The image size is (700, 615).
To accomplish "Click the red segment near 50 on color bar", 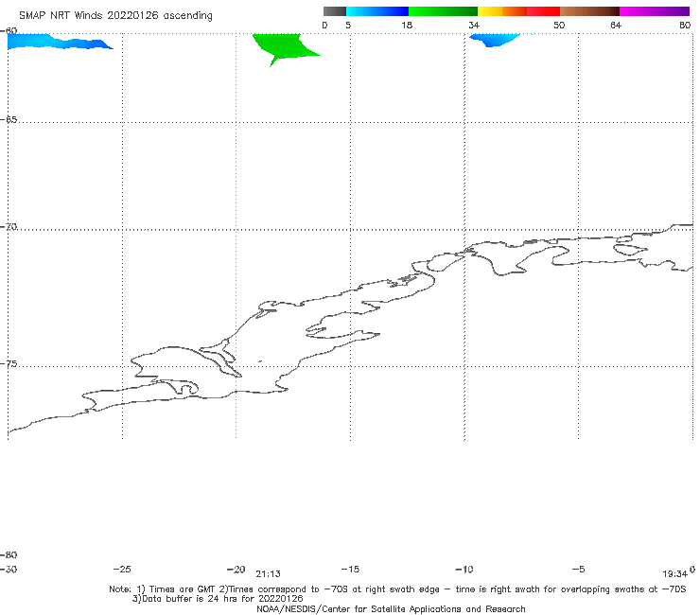I will click(x=543, y=11).
